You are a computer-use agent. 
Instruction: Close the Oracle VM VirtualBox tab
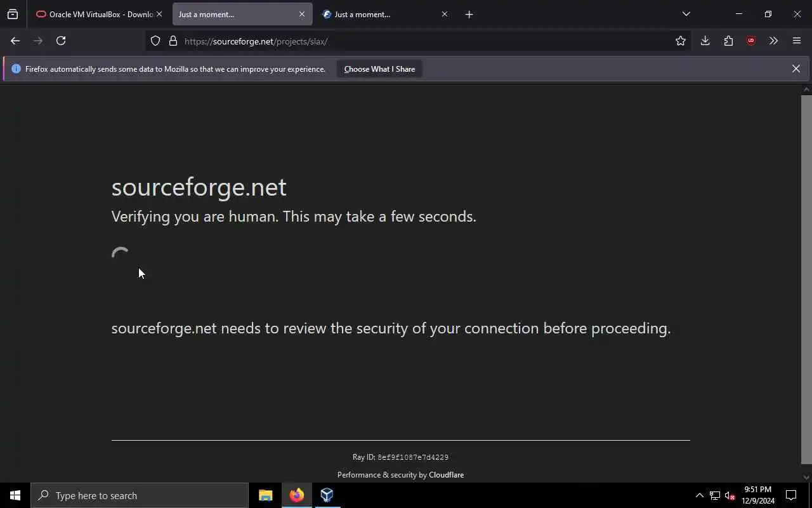[x=159, y=14]
